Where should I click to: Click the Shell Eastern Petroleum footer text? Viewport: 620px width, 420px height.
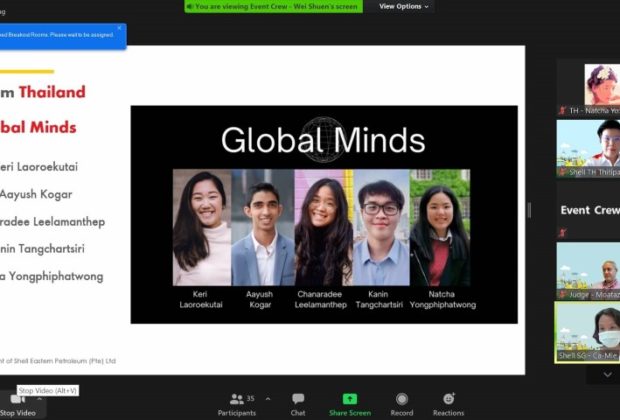tap(58, 361)
